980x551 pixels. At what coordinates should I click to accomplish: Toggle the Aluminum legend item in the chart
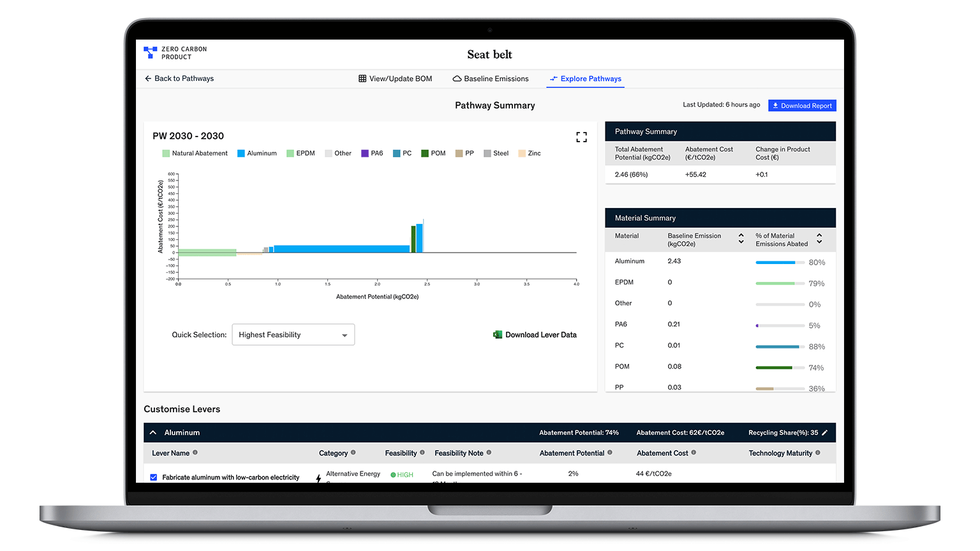(256, 153)
